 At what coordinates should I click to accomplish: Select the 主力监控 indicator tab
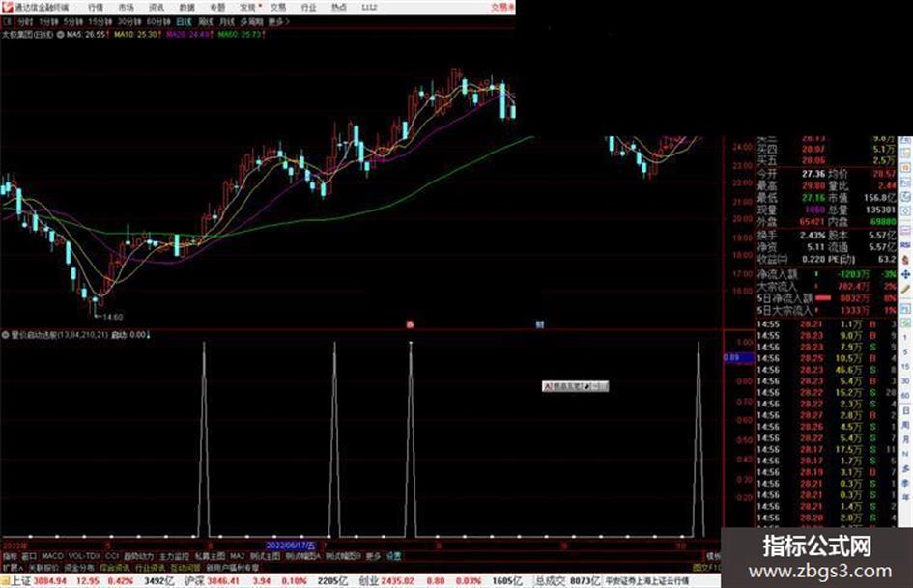click(x=174, y=556)
